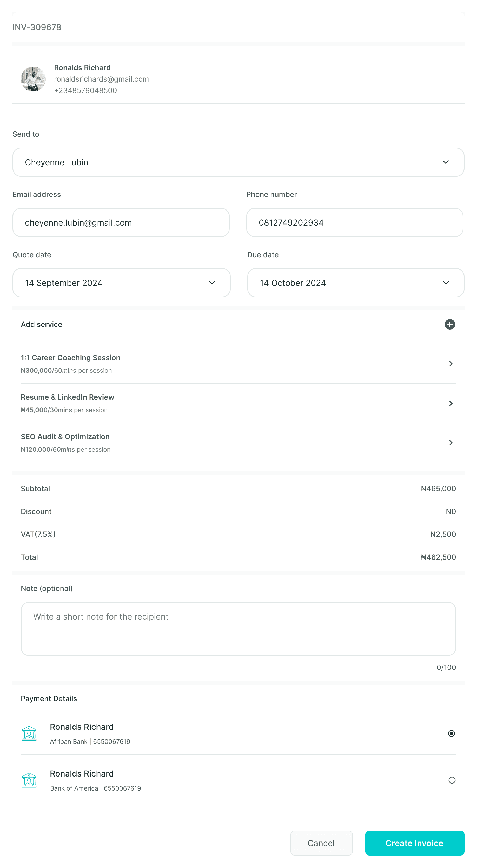Select the Afripan Bank radio button
The height and width of the screenshot is (868, 477).
click(451, 733)
